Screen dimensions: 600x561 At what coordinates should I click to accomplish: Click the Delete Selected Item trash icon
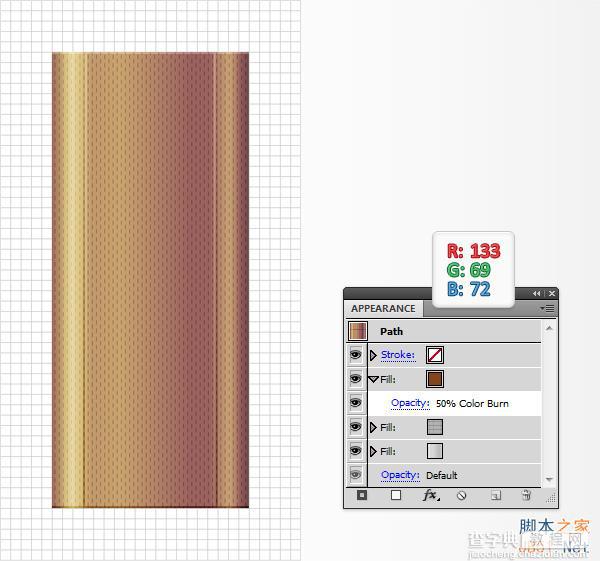[x=527, y=495]
